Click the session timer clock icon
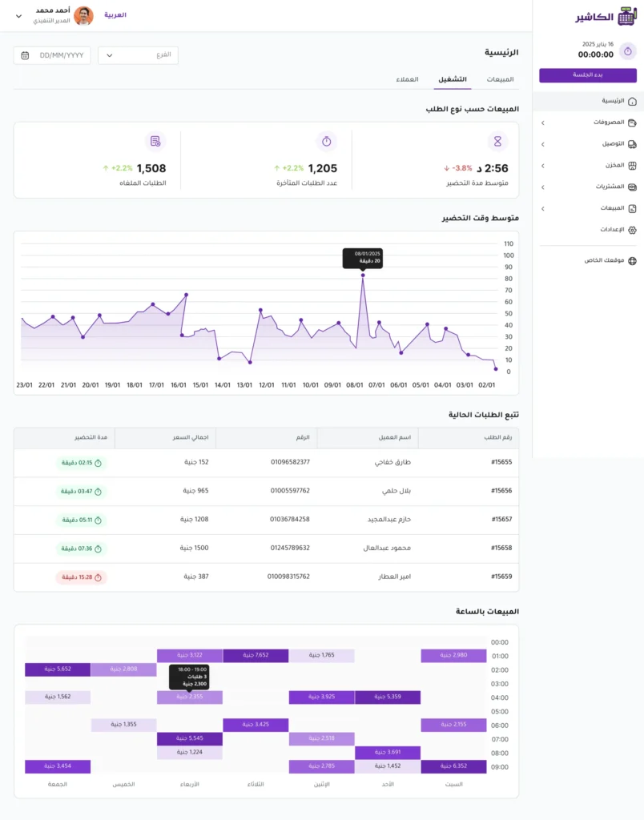The width and height of the screenshot is (644, 820). 628,50
